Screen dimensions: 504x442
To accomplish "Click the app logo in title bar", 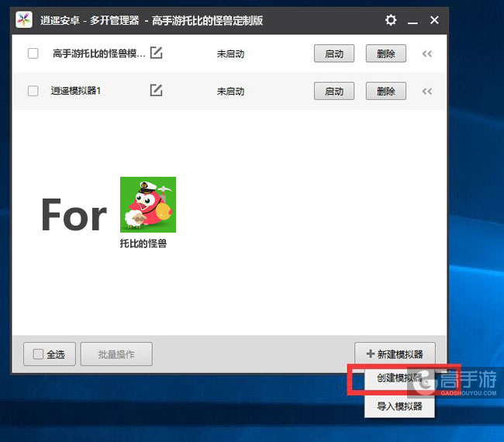I will pos(24,20).
